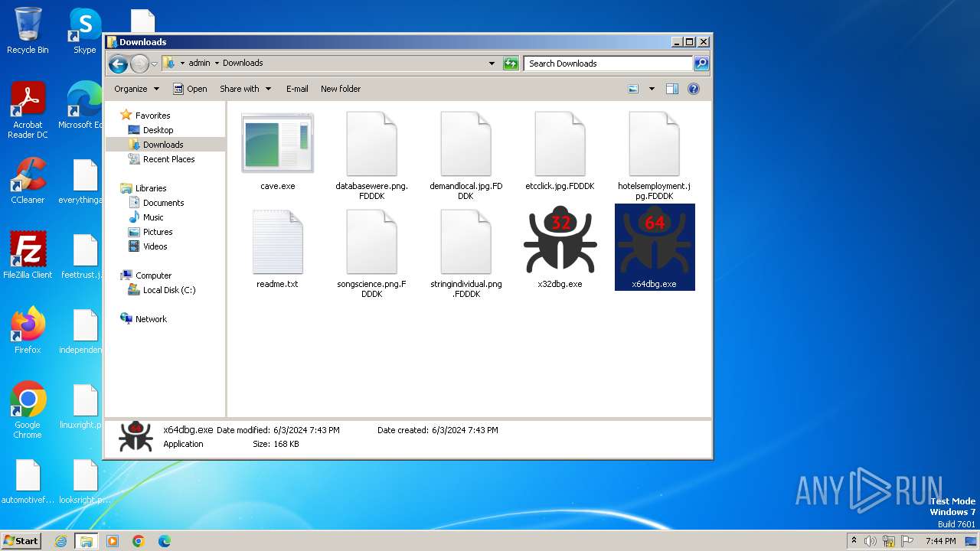The width and height of the screenshot is (980, 551).
Task: Click the change view icon
Action: point(633,89)
